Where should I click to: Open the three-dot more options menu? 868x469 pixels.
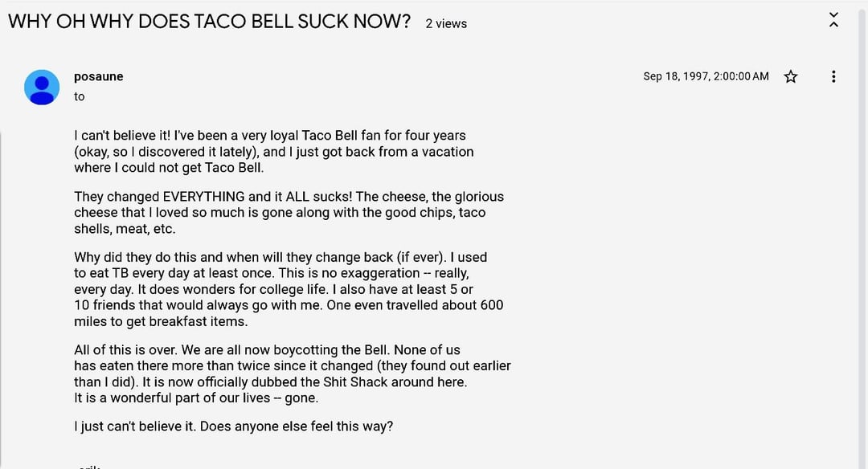[x=833, y=76]
